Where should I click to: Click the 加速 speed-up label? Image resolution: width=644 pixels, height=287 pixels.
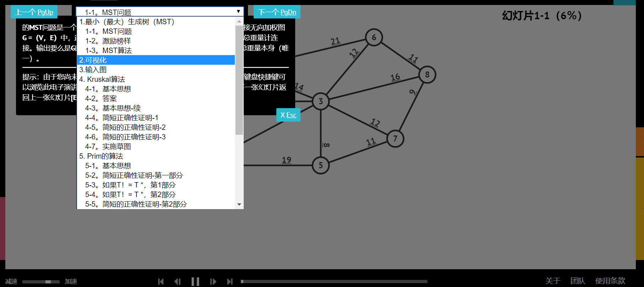tap(71, 281)
